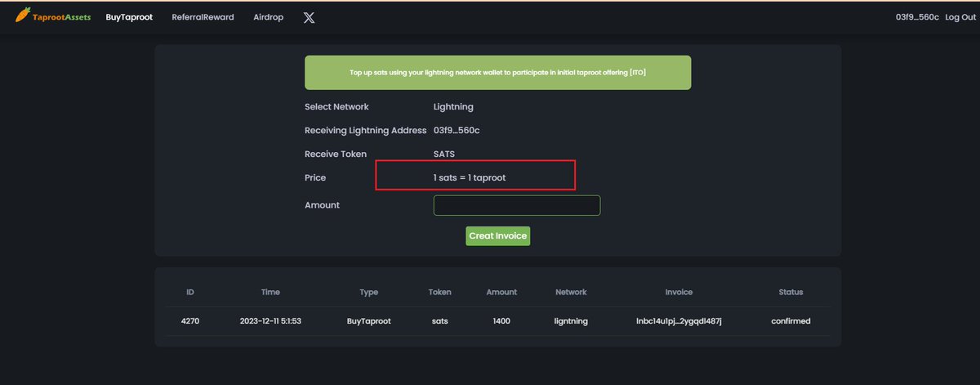Screen dimensions: 980x385
Task: Click the Amount column header in table
Action: coord(501,292)
